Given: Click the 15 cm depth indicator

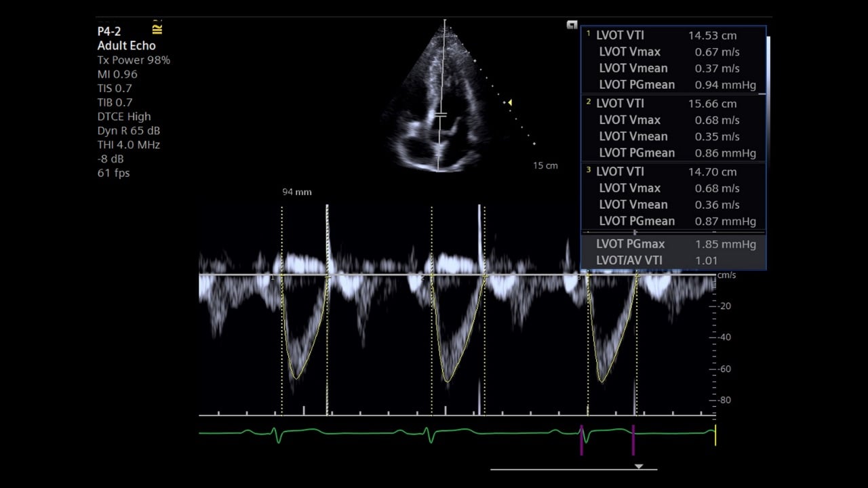Looking at the screenshot, I should click(545, 165).
